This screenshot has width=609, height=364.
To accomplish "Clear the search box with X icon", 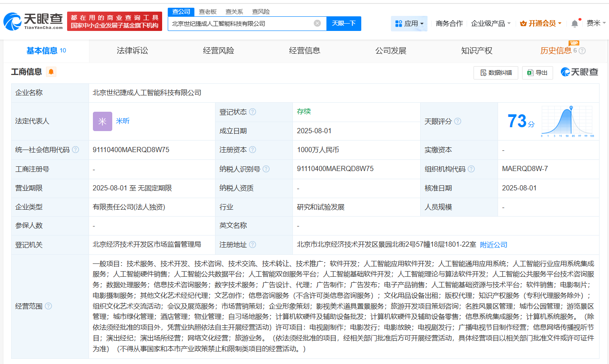I will pyautogui.click(x=317, y=23).
